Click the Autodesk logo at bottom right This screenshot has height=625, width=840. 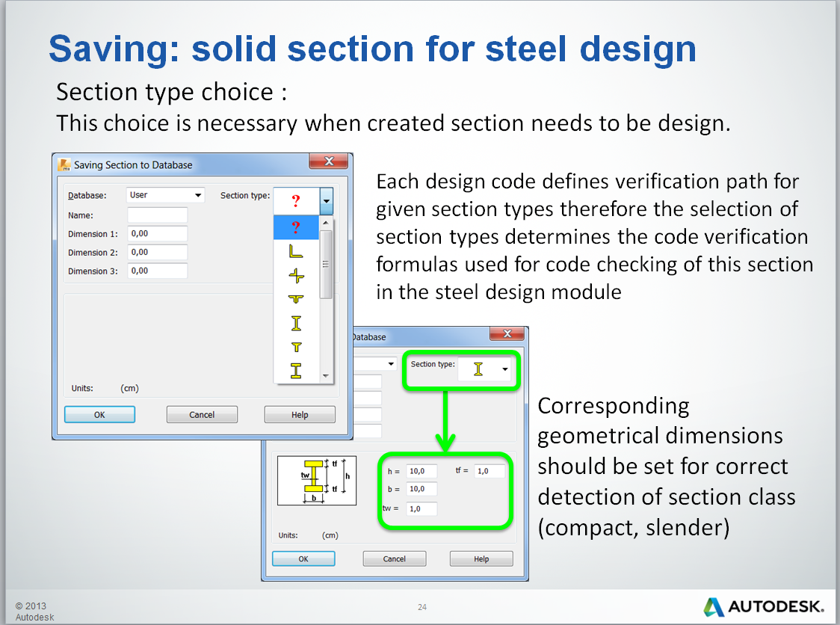tap(765, 608)
